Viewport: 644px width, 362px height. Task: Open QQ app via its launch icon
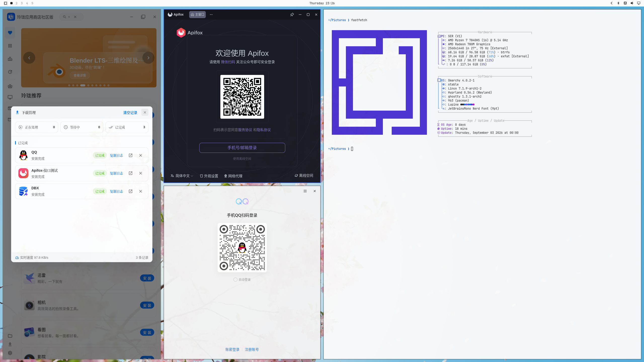point(131,155)
